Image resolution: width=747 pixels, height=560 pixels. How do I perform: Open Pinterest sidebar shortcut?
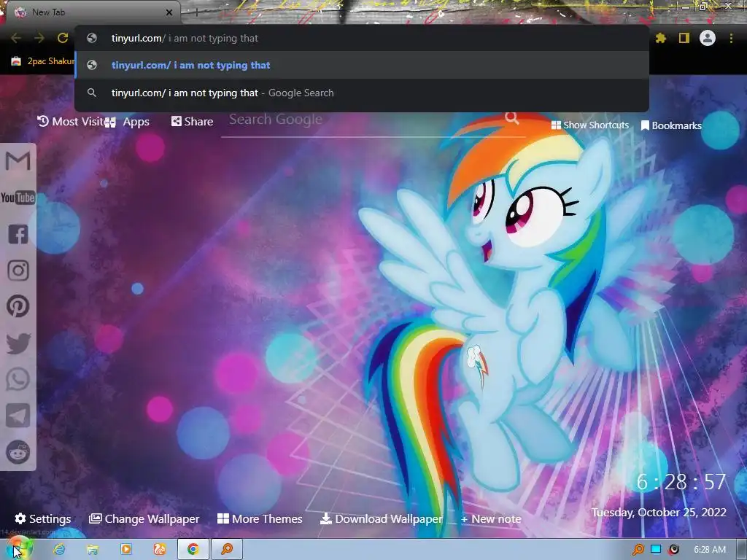pyautogui.click(x=18, y=306)
